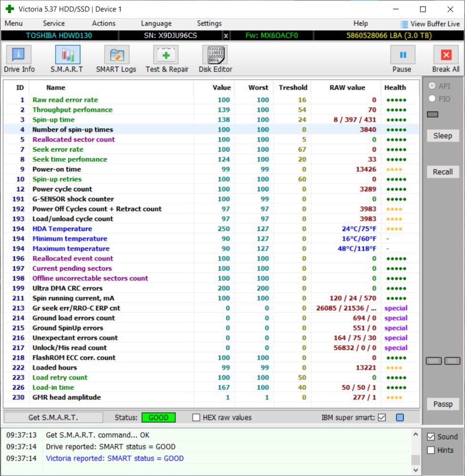Click 48°C/118°F maximum temperature value
Image resolution: width=465 pixels, height=476 pixels.
point(357,248)
